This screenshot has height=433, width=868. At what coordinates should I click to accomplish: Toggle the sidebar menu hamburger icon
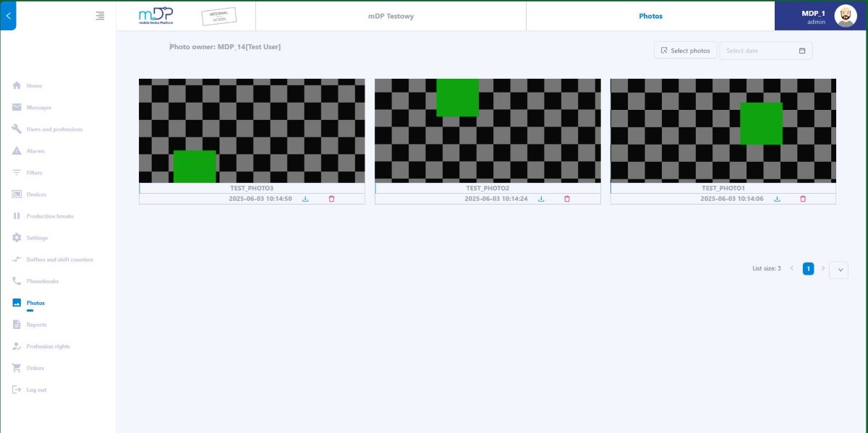click(100, 16)
